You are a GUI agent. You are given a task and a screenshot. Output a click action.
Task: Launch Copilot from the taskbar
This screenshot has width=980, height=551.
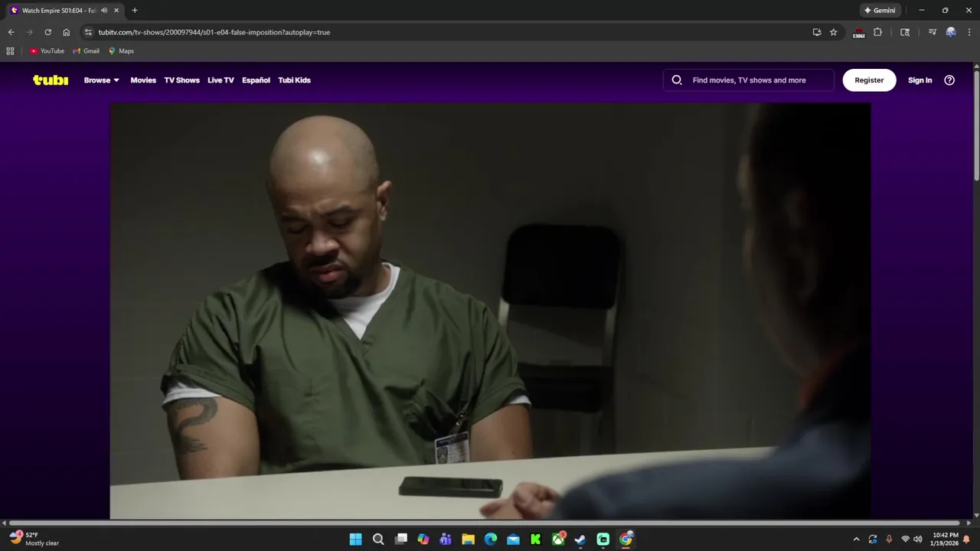423,540
